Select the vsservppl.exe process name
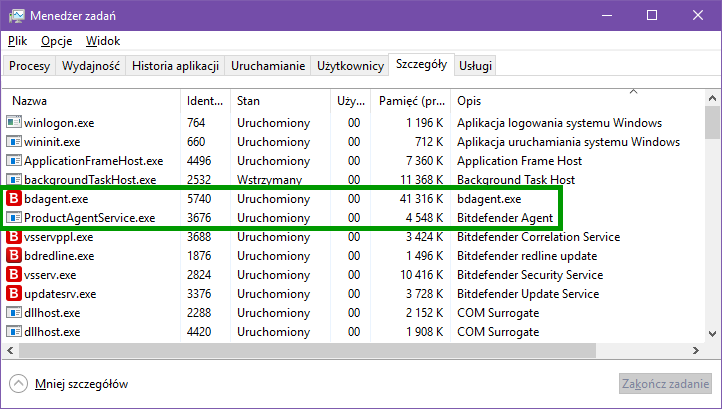The height and width of the screenshot is (409, 722). [x=58, y=237]
